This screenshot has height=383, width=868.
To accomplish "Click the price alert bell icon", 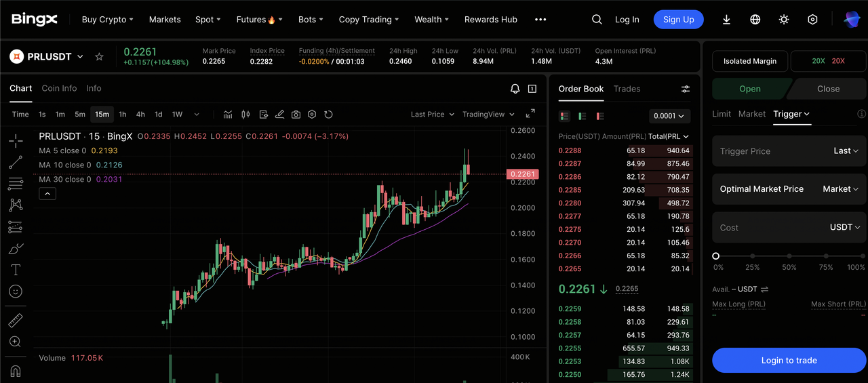I will tap(515, 89).
